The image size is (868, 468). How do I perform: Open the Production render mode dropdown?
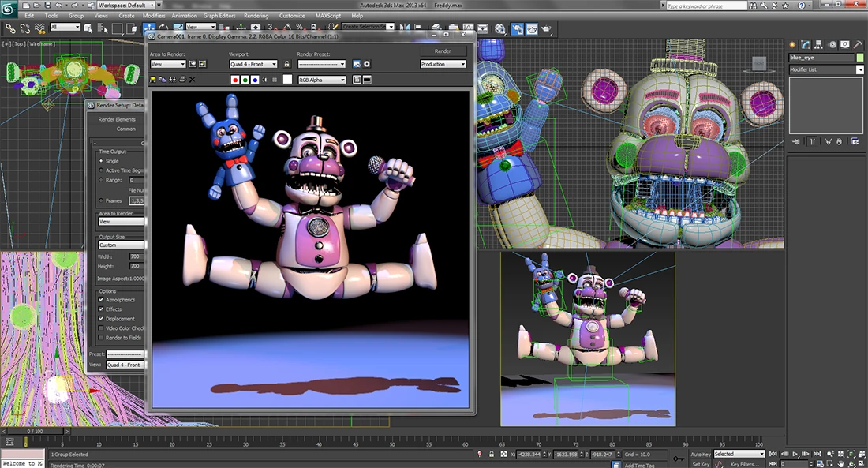click(443, 64)
